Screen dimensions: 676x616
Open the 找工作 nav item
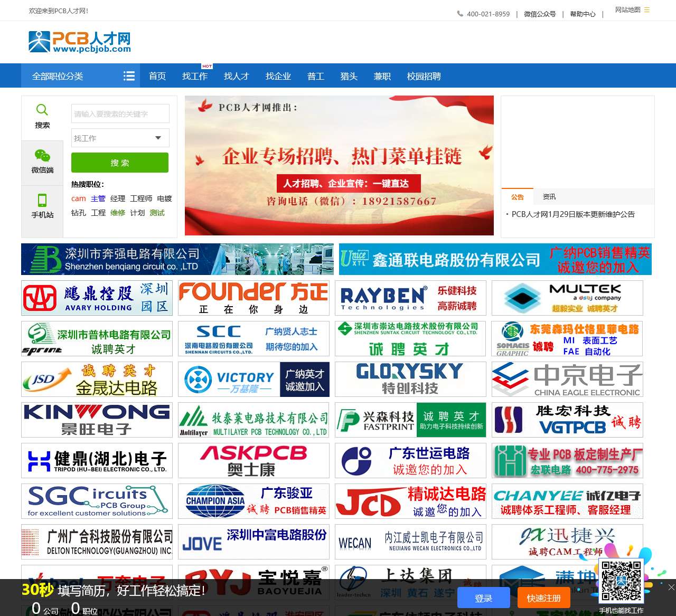[x=195, y=76]
